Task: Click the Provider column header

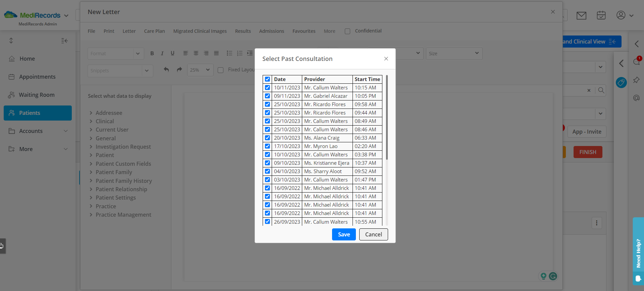Action: pyautogui.click(x=327, y=79)
